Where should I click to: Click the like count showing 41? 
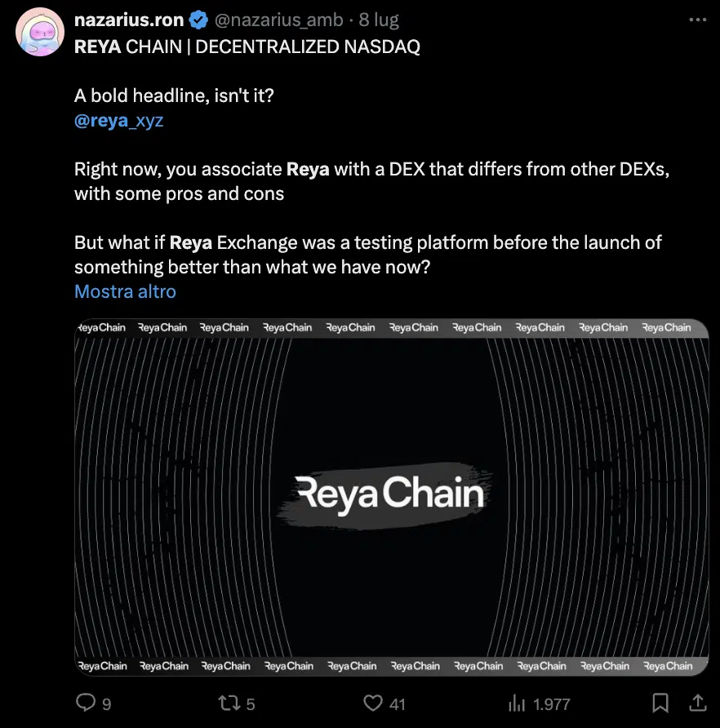click(398, 704)
